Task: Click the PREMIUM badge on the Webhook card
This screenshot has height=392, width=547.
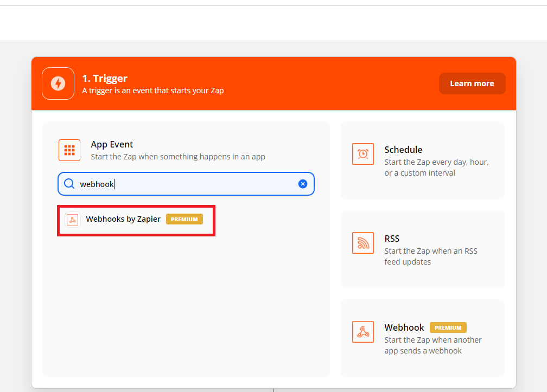Action: pos(448,327)
